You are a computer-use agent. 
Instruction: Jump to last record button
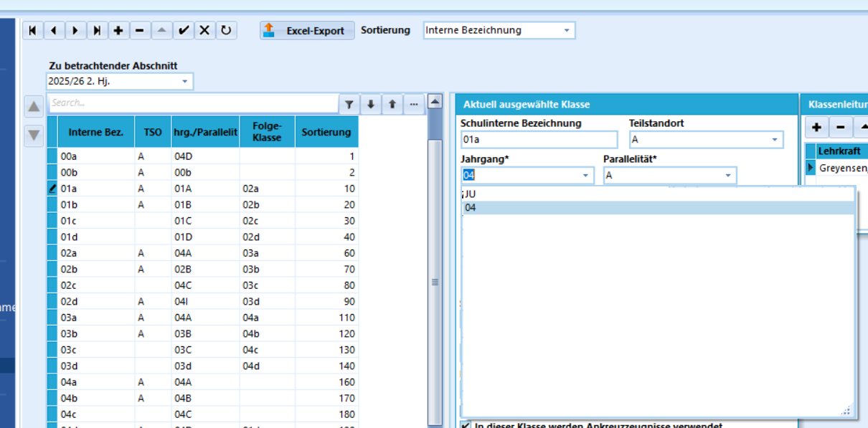[x=97, y=30]
